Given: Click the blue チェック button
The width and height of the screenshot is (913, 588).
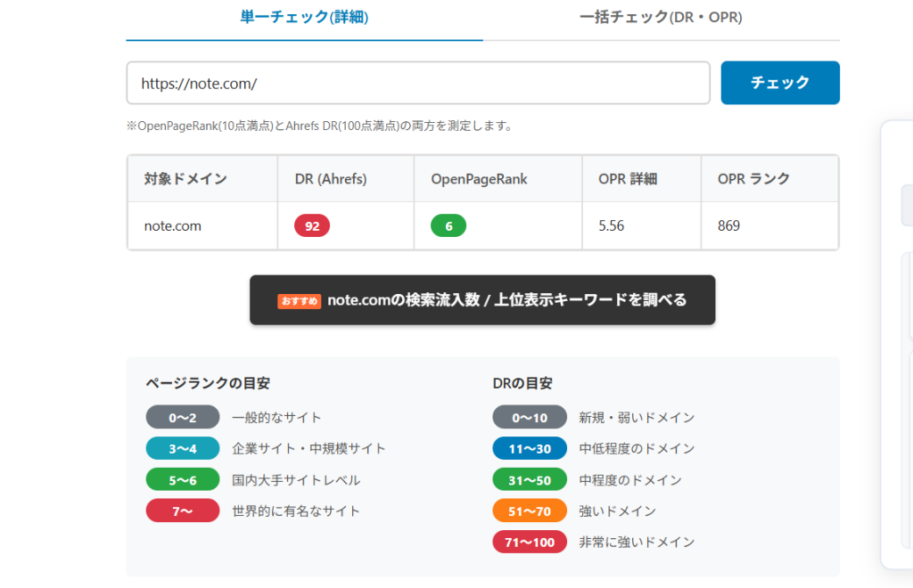Looking at the screenshot, I should click(x=780, y=83).
